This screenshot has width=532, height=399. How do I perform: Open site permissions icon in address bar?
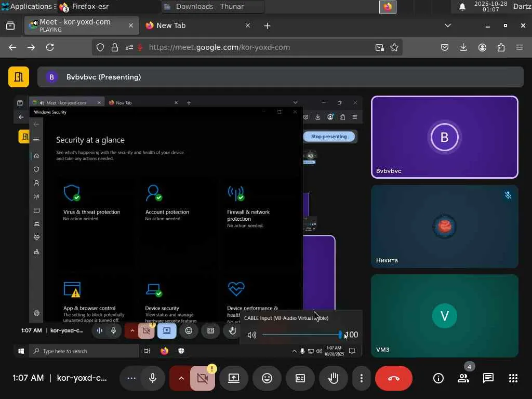pos(129,47)
